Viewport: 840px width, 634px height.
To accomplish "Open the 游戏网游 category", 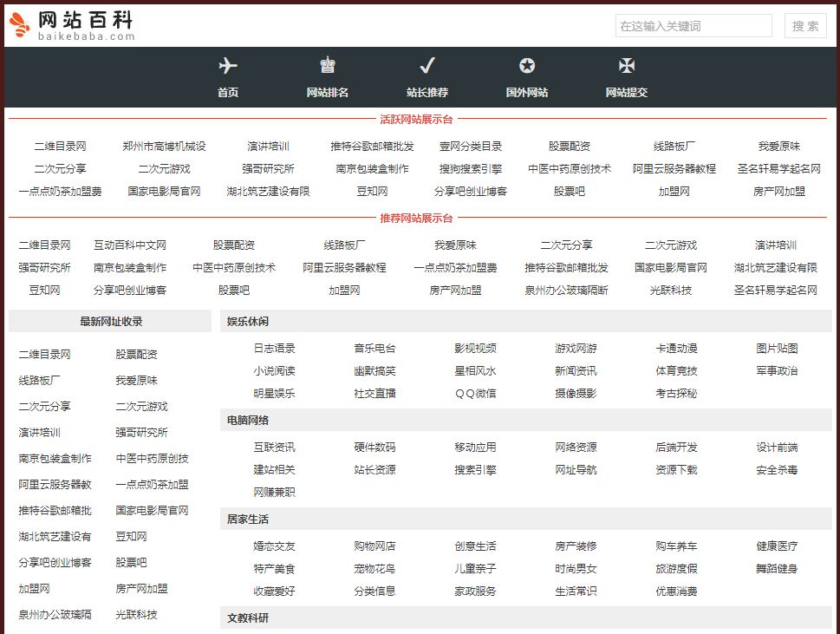I will [x=576, y=349].
